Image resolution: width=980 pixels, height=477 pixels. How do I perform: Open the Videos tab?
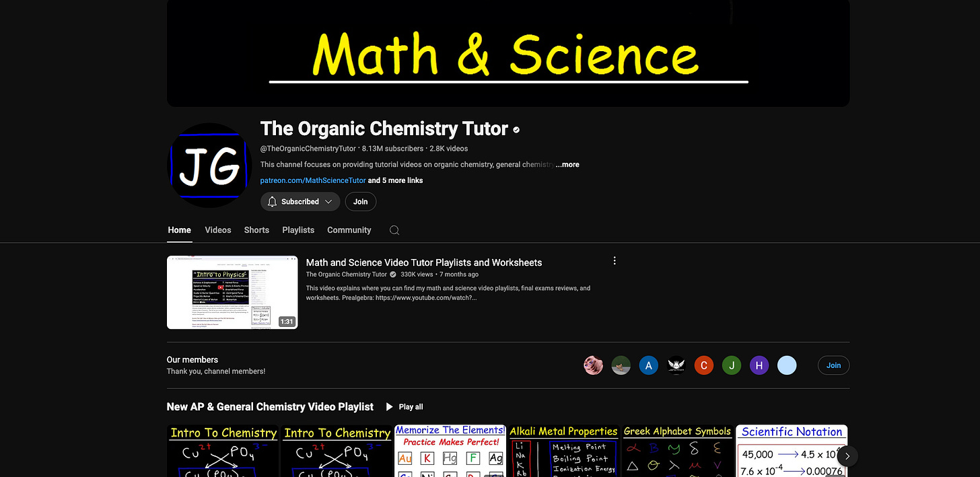pyautogui.click(x=218, y=230)
